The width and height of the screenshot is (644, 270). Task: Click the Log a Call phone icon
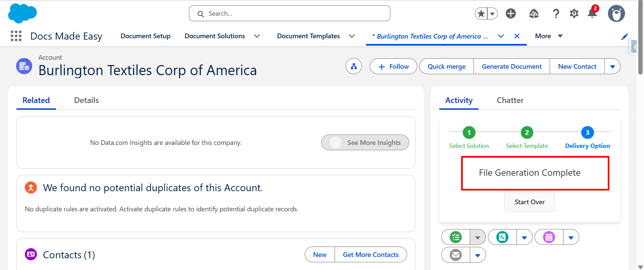(x=502, y=237)
